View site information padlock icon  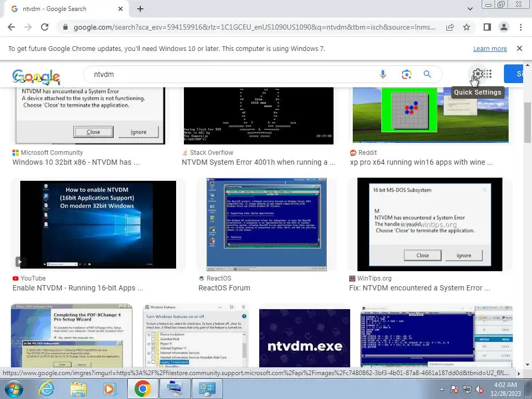[x=65, y=27]
